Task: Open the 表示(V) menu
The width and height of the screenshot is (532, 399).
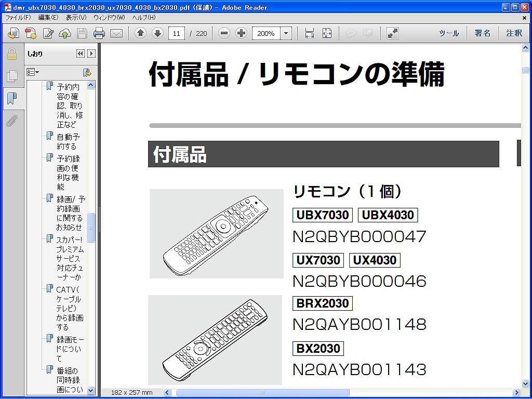Action: [76, 17]
